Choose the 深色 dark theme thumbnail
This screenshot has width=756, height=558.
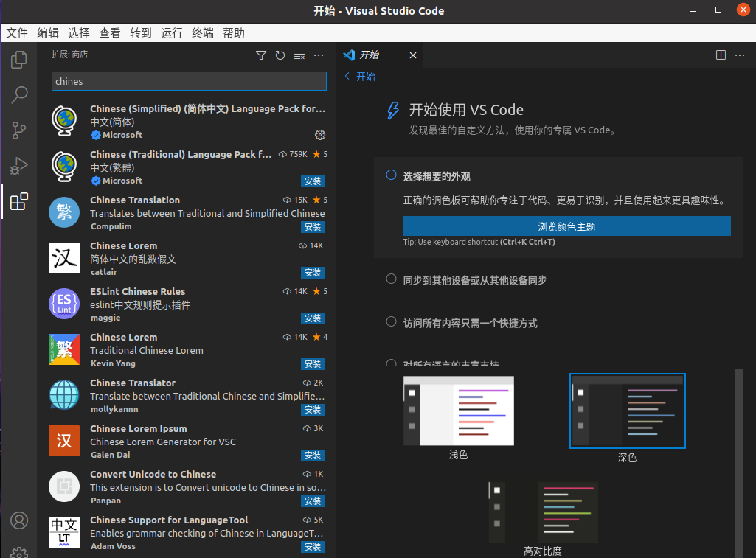(627, 411)
